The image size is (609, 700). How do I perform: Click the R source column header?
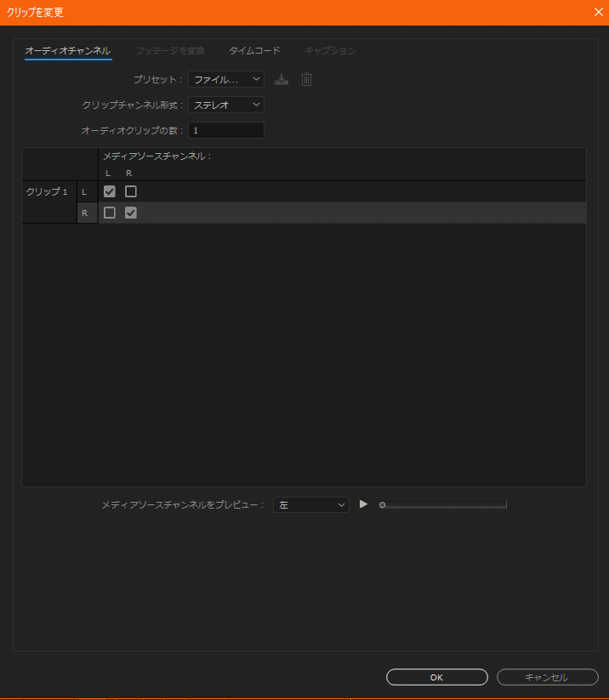click(x=129, y=174)
